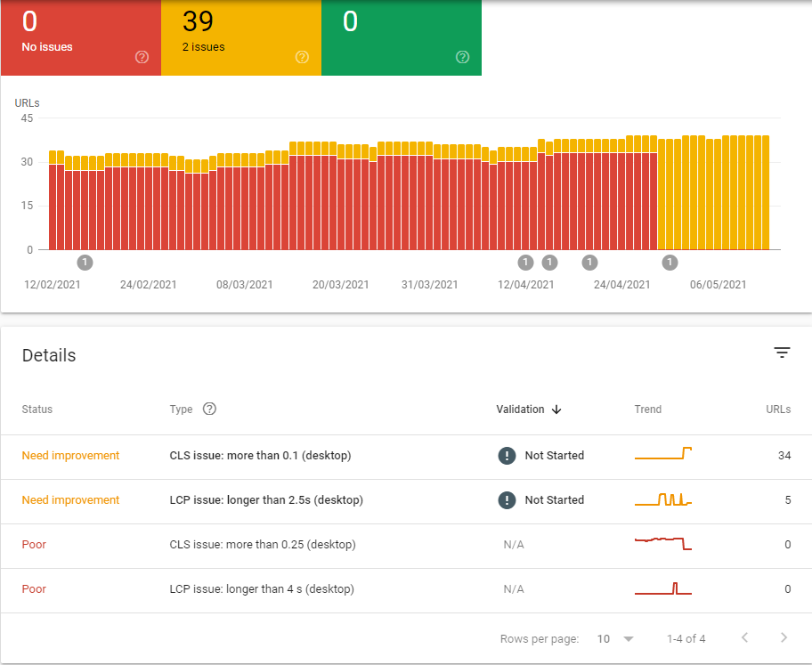Open the Rows per page dropdown
Screen dimensions: 812x665
[615, 638]
